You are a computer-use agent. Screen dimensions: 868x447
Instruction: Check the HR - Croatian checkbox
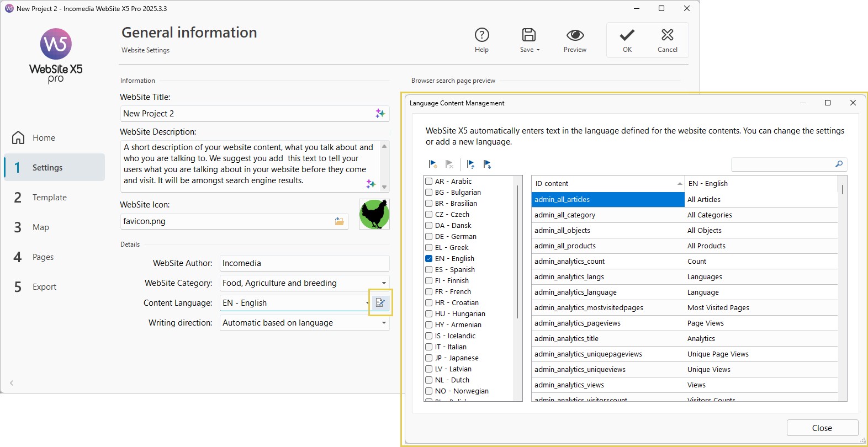pyautogui.click(x=428, y=302)
